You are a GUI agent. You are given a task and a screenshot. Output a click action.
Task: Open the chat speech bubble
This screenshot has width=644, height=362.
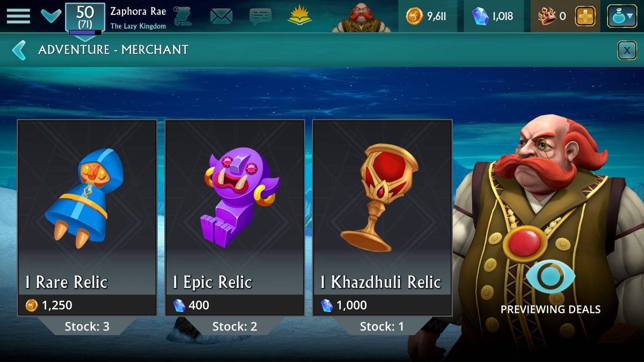tap(260, 17)
